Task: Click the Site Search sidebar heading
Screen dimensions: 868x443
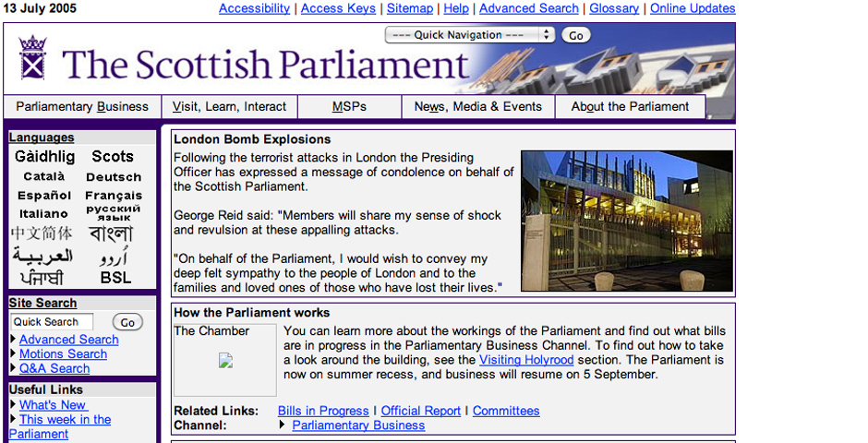Action: [x=42, y=303]
